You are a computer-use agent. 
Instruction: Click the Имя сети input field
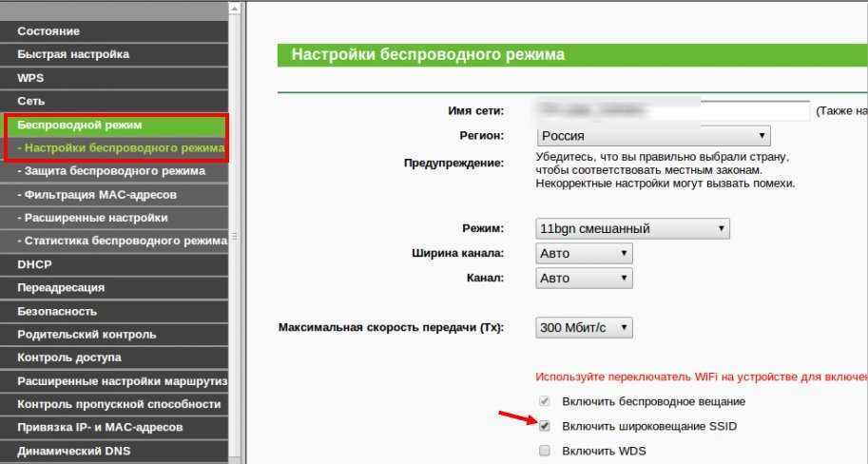point(672,110)
